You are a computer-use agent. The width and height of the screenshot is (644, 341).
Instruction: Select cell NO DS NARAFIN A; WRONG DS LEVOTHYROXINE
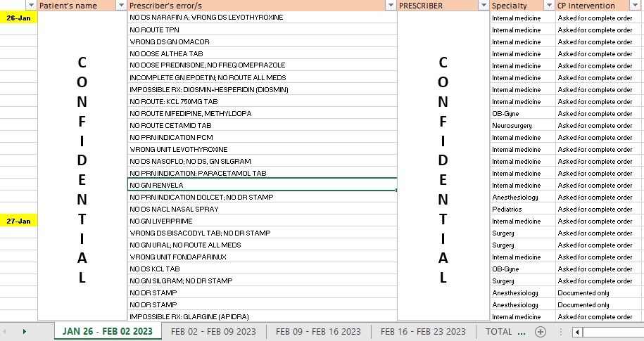click(x=262, y=18)
